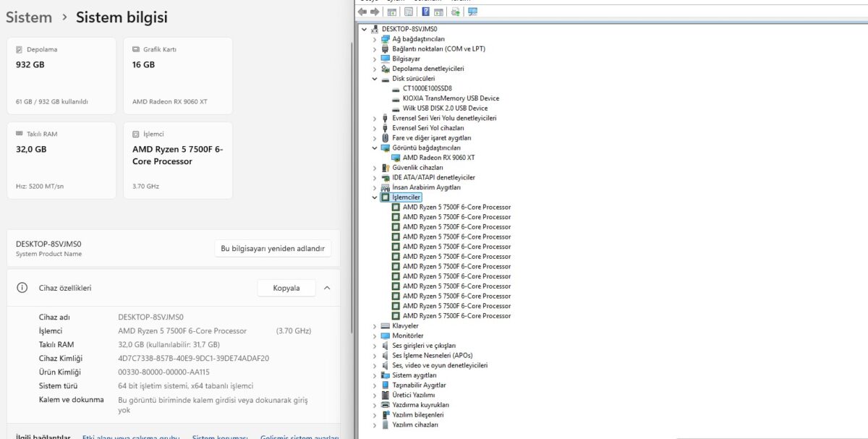Click the info icon beside Cihaz özellikleri

[x=22, y=288]
